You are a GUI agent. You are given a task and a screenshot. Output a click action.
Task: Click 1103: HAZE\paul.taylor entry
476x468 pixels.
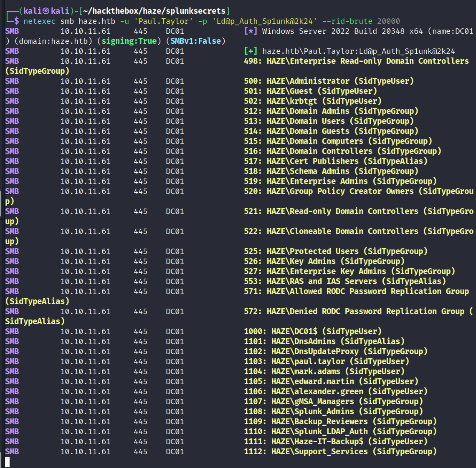[x=327, y=362]
